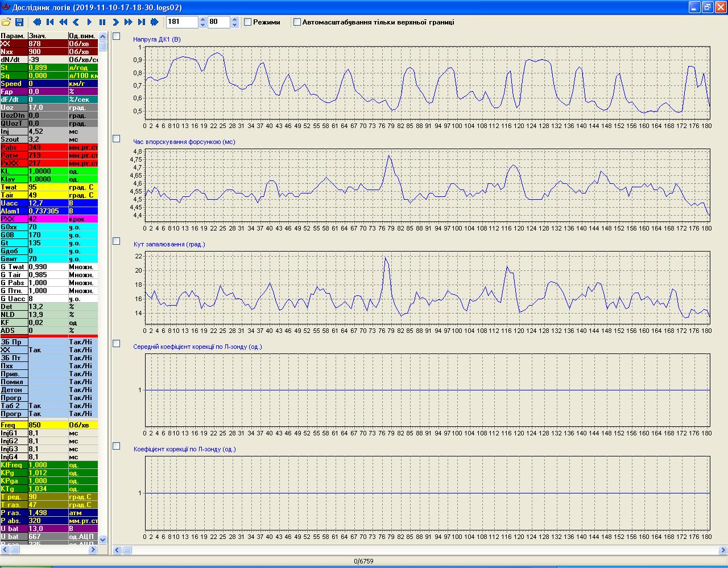
Task: Tick checkbox beside Час впорскування форсункою chart
Action: point(117,138)
